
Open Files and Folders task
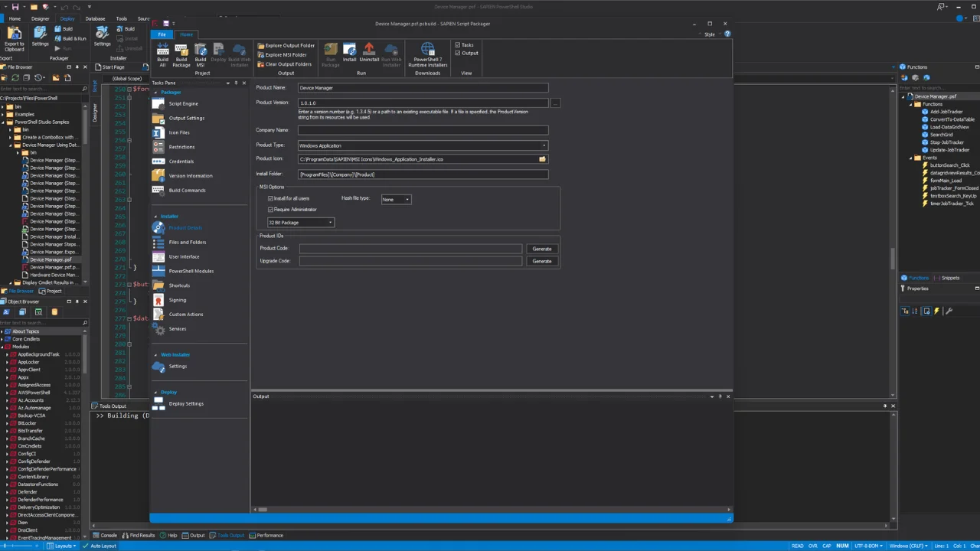187,243
